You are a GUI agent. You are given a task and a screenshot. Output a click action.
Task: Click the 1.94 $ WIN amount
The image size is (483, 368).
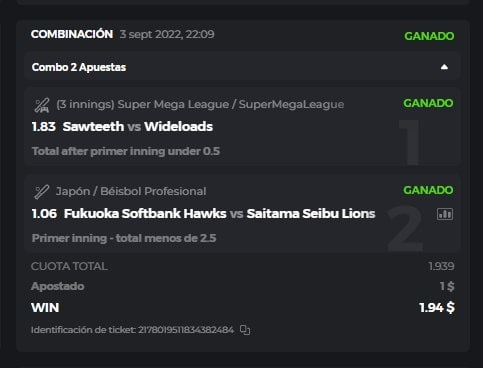pos(437,308)
